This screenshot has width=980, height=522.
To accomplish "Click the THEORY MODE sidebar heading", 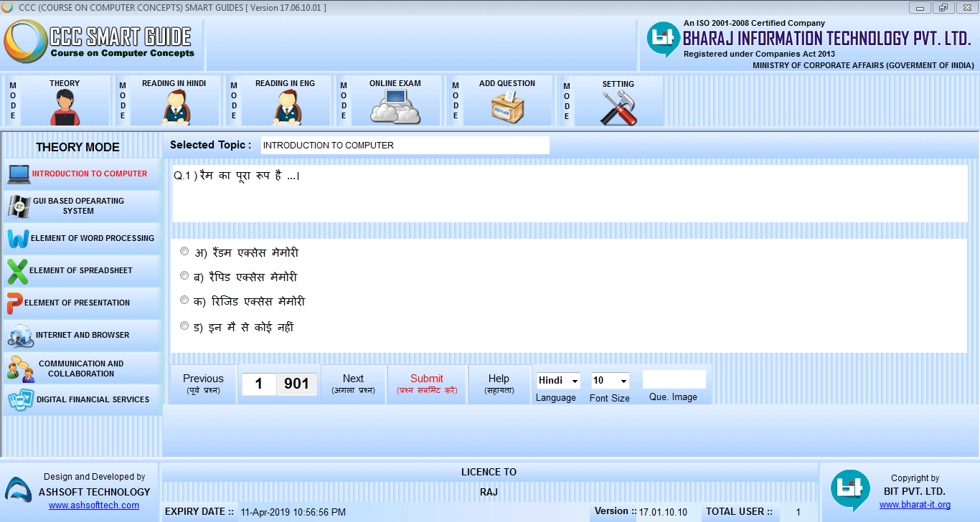I will (77, 147).
